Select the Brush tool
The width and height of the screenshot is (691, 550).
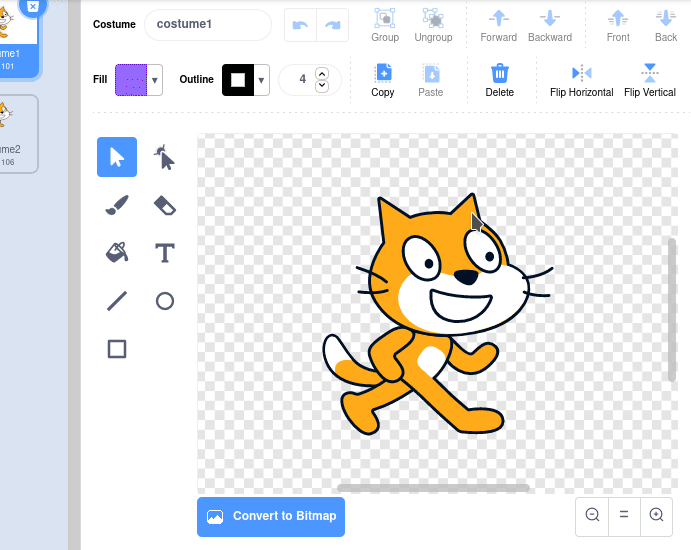click(117, 205)
